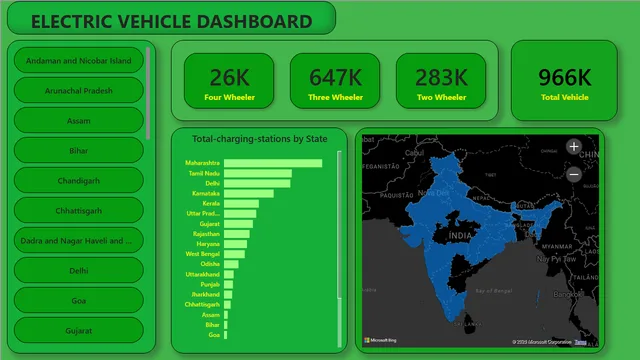Select Goa in the state slicer
640x360 pixels.
tap(79, 300)
